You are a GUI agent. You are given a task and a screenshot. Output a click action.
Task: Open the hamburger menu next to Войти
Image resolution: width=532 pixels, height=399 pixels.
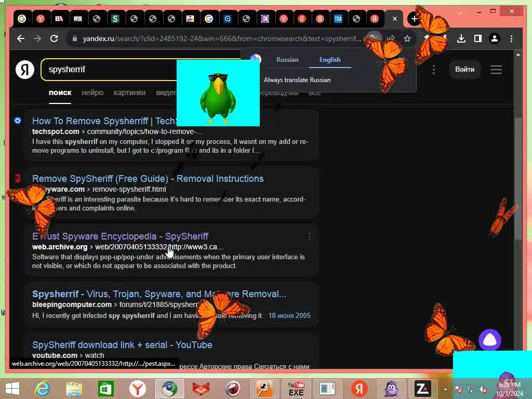click(496, 70)
